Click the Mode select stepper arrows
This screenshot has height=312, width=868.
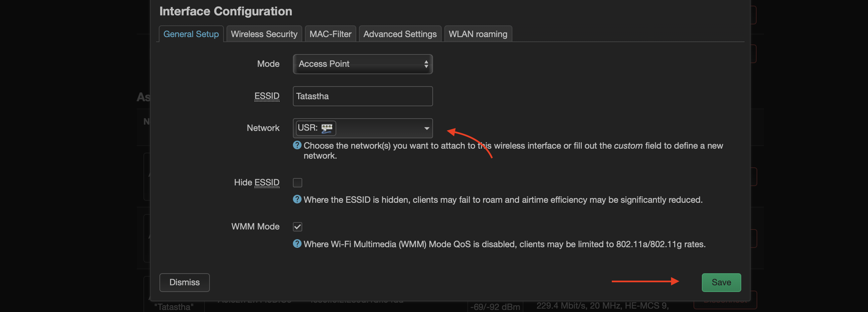[426, 64]
